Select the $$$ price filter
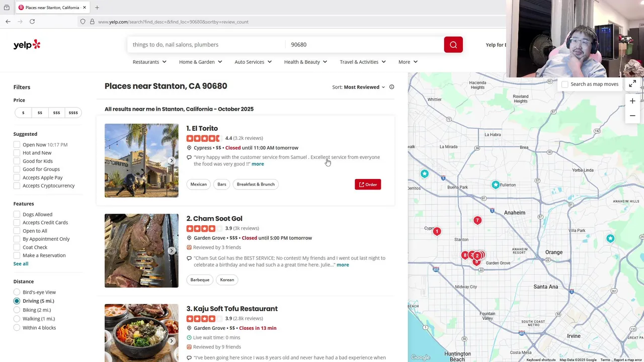The image size is (644, 362). [56, 113]
